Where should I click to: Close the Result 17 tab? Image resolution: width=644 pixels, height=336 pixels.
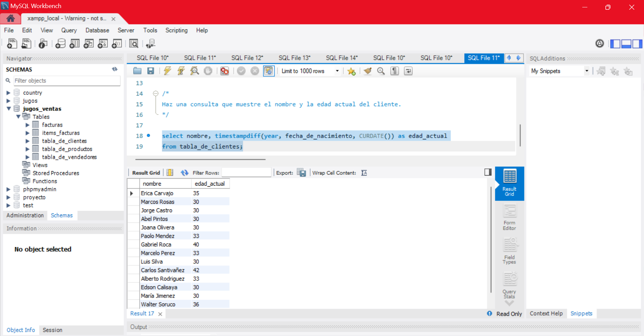click(x=160, y=314)
